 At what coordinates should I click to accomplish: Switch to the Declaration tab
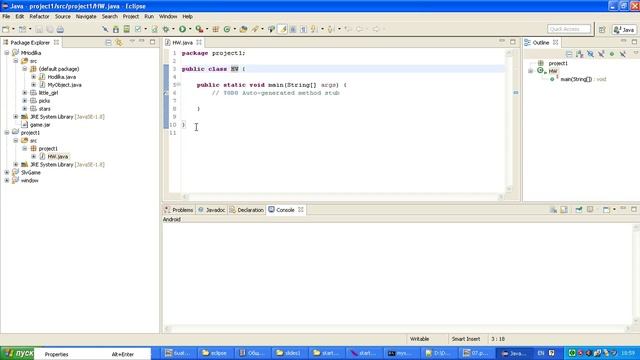coord(247,210)
